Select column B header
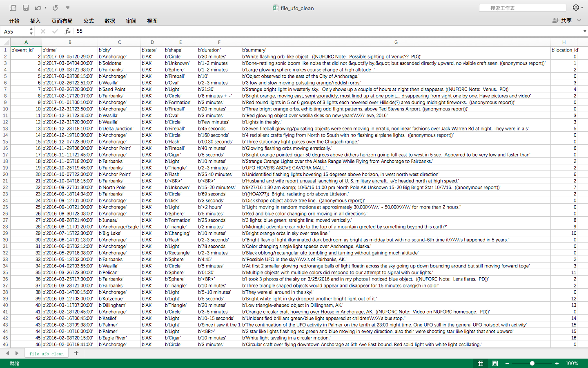Screen dimensions: 588x368 point(70,42)
